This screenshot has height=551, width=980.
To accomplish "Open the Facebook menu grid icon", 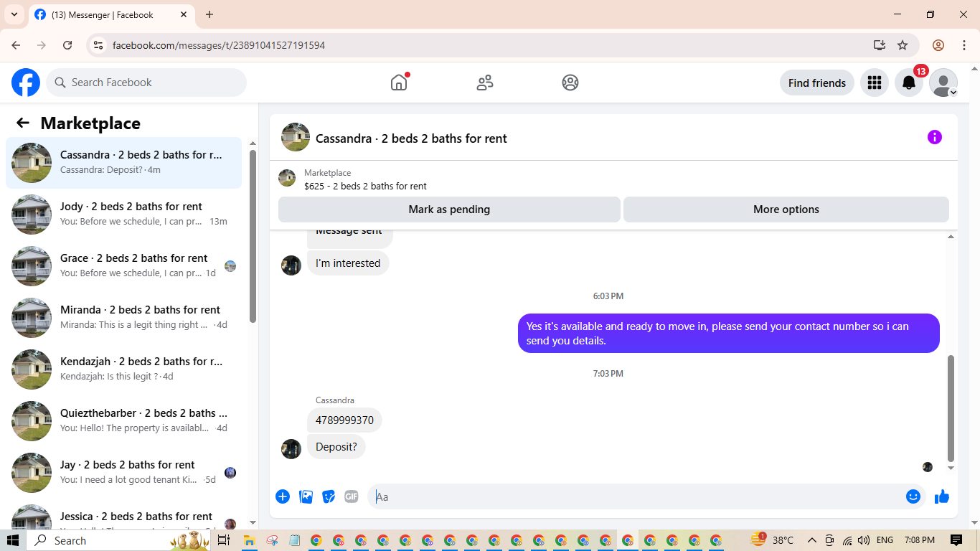I will tap(874, 83).
